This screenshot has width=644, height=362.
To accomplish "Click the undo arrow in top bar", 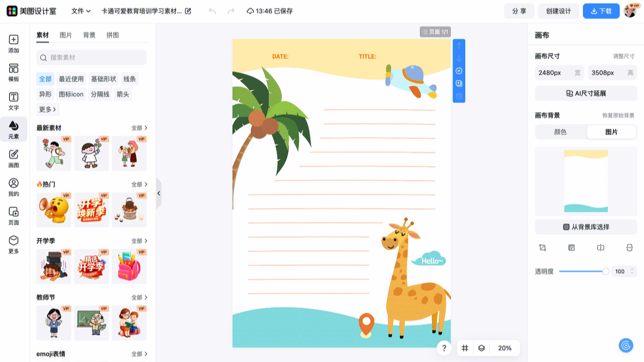I will 212,11.
